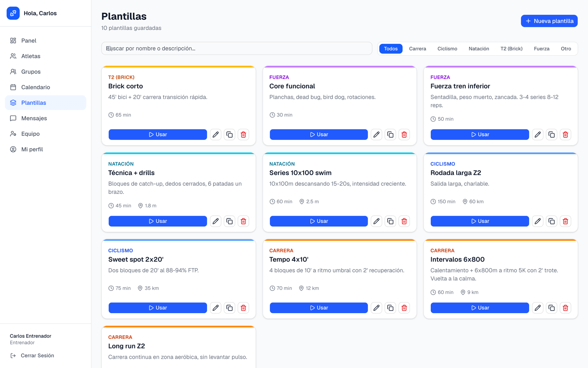Duplicate the Sweet spot 2x20' template
This screenshot has height=368, width=588.
point(230,308)
